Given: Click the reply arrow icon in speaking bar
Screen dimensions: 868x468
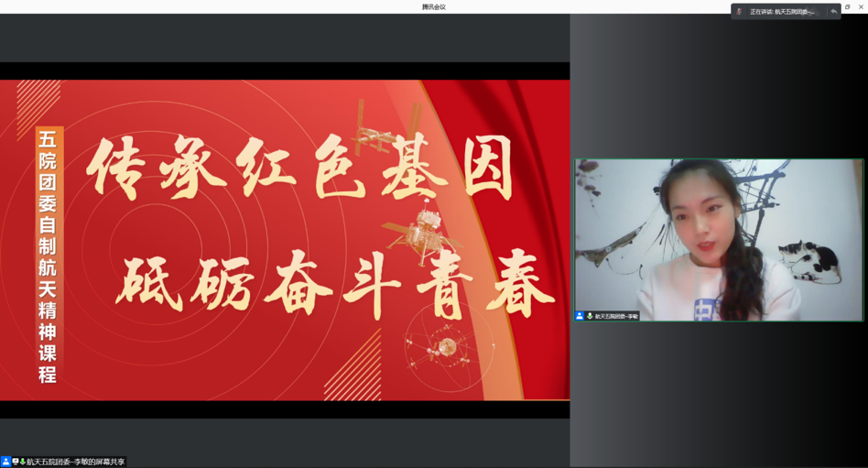Looking at the screenshot, I should pyautogui.click(x=834, y=11).
